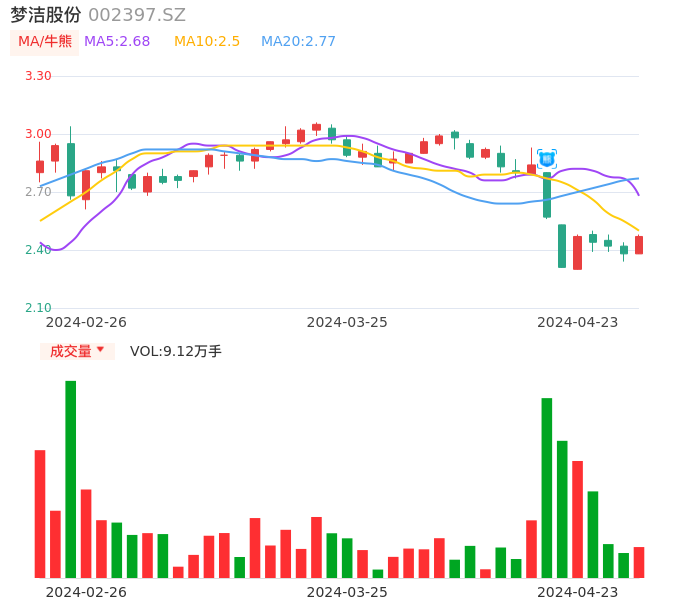
Task: Toggle the MA5:2.68 line legend
Action: [x=117, y=42]
